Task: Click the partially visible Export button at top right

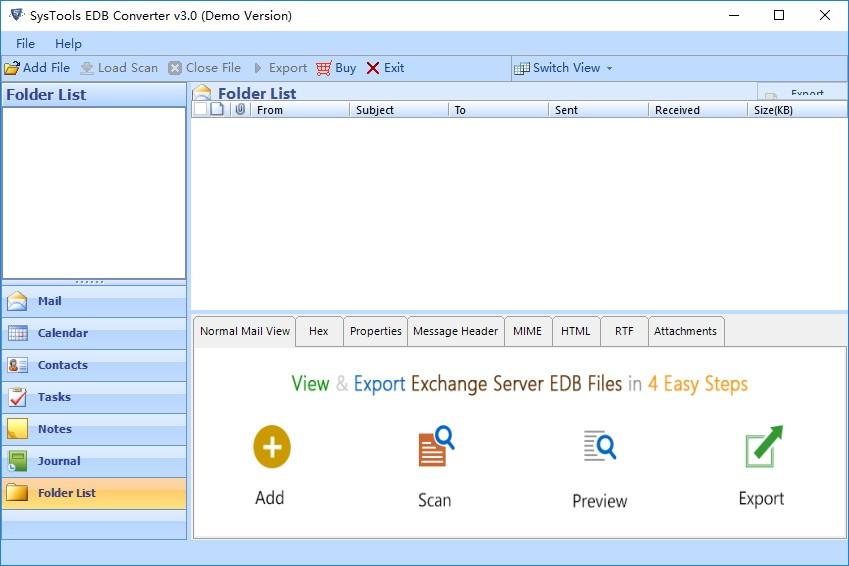Action: pos(802,92)
